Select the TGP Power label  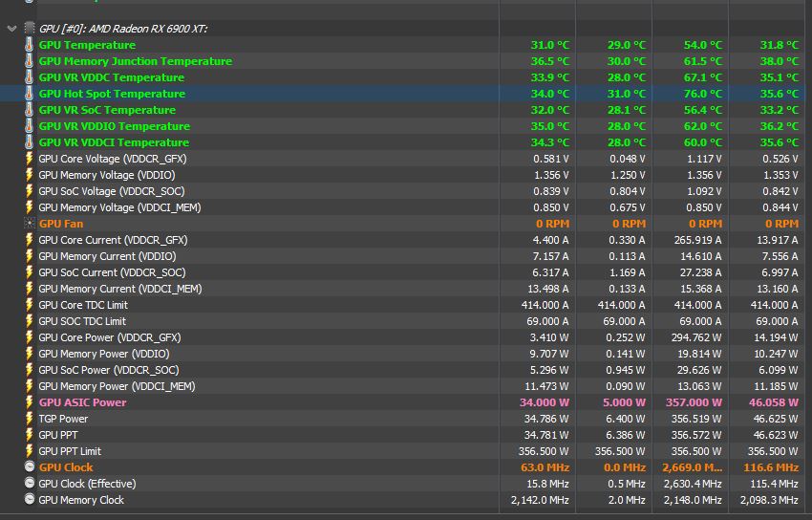click(x=63, y=419)
